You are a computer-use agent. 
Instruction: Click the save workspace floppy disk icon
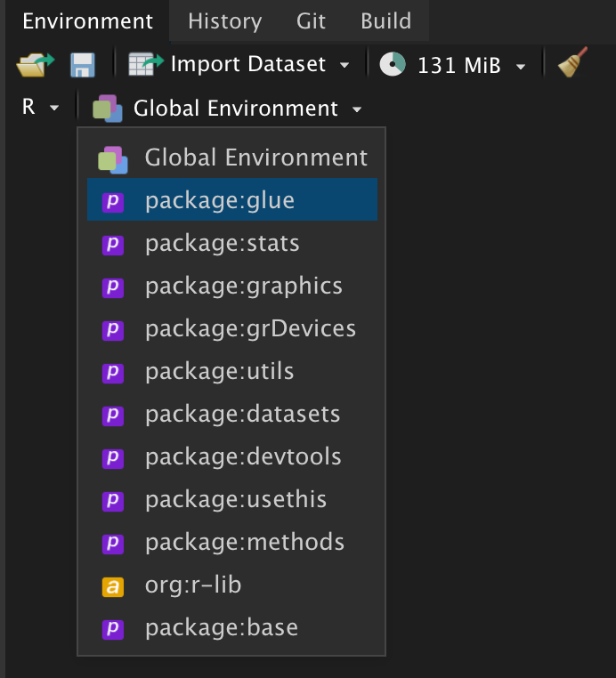(83, 65)
